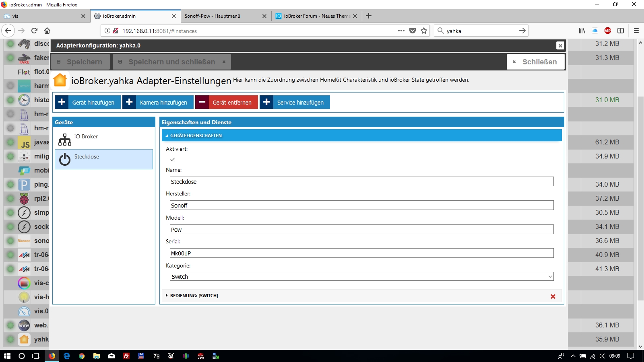Close the Adapterkonfiguration dialog with X
The height and width of the screenshot is (362, 644).
pos(560,45)
